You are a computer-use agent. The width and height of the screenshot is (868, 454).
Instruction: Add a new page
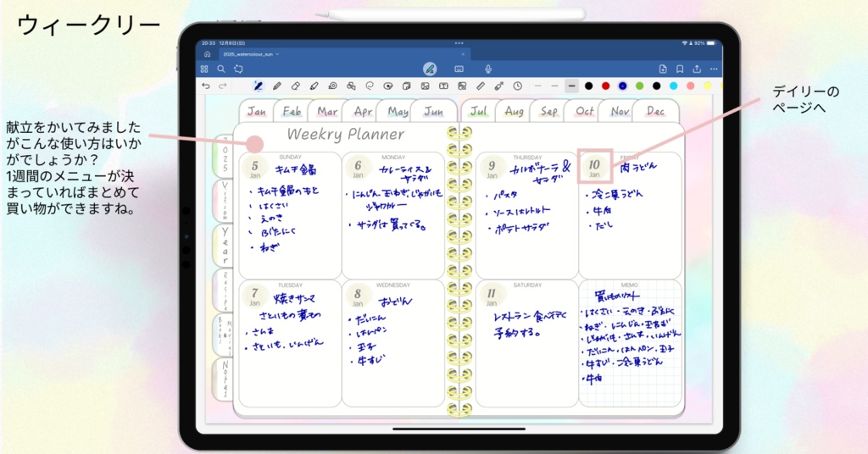click(663, 69)
